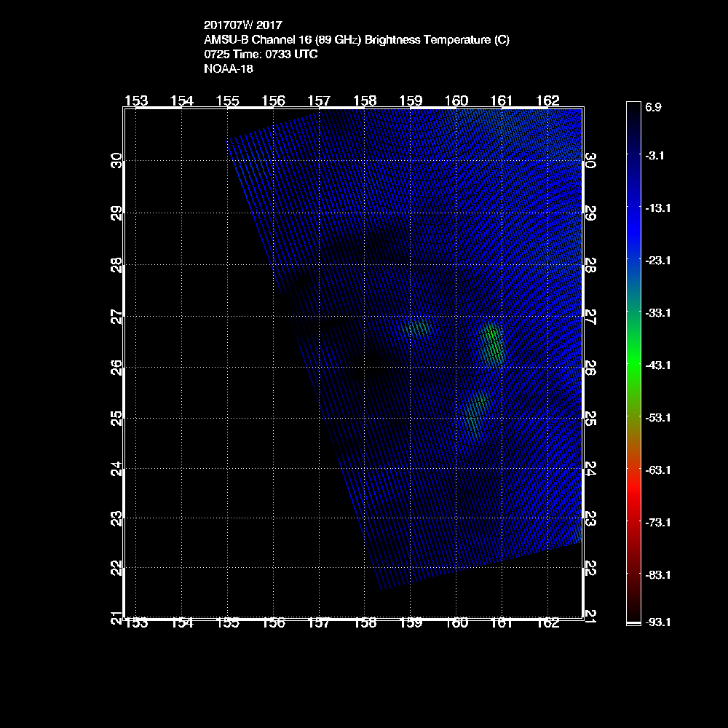The width and height of the screenshot is (728, 728).
Task: Click the 153 longitude label on bottom axis
Action: [x=136, y=623]
